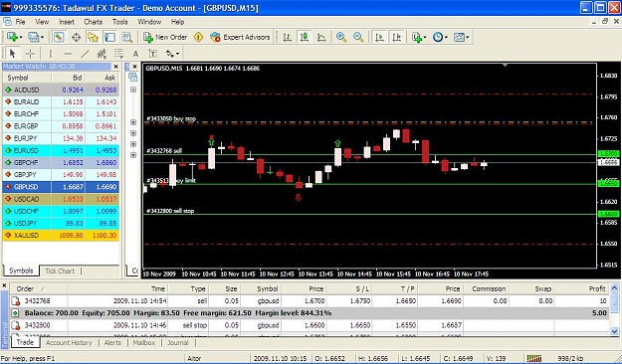Screen dimensions: 622x364
Task: Toggle the Chart Shift icon
Action: tap(396, 37)
